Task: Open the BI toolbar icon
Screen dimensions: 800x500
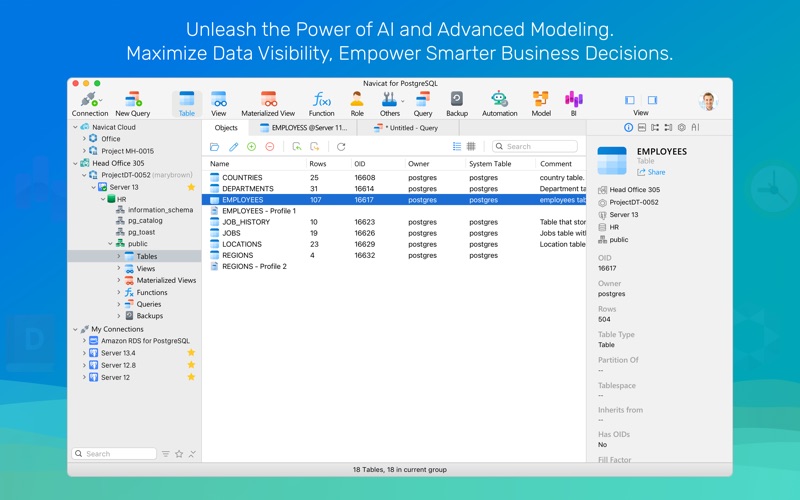Action: (573, 104)
